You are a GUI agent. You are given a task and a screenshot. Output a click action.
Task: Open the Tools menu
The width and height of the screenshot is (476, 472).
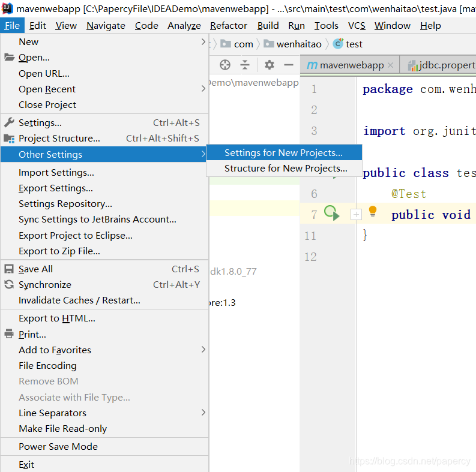point(326,26)
